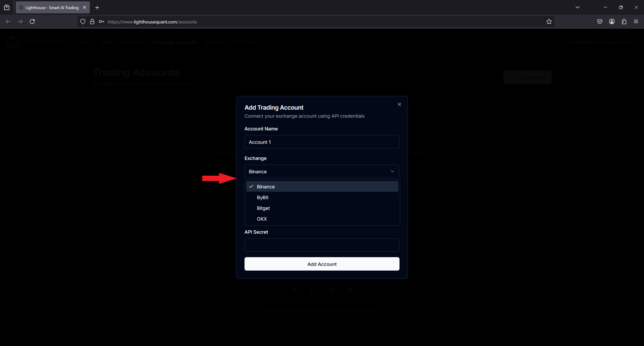Open the browser hamburger menu
The image size is (644, 346).
pos(636,21)
